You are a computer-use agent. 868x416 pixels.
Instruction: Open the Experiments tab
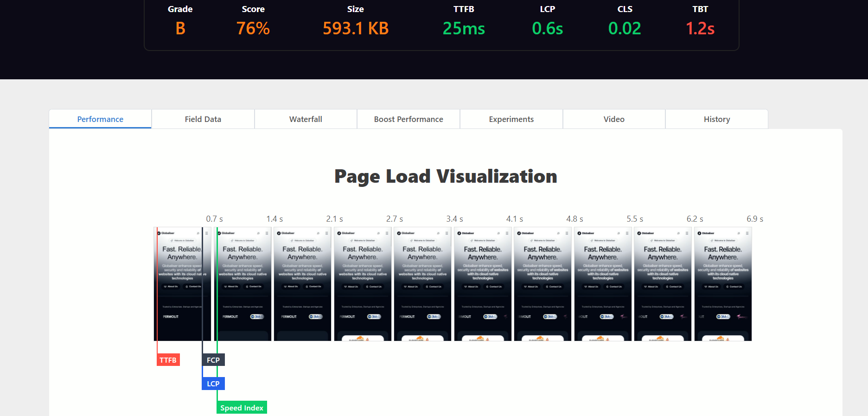point(511,119)
